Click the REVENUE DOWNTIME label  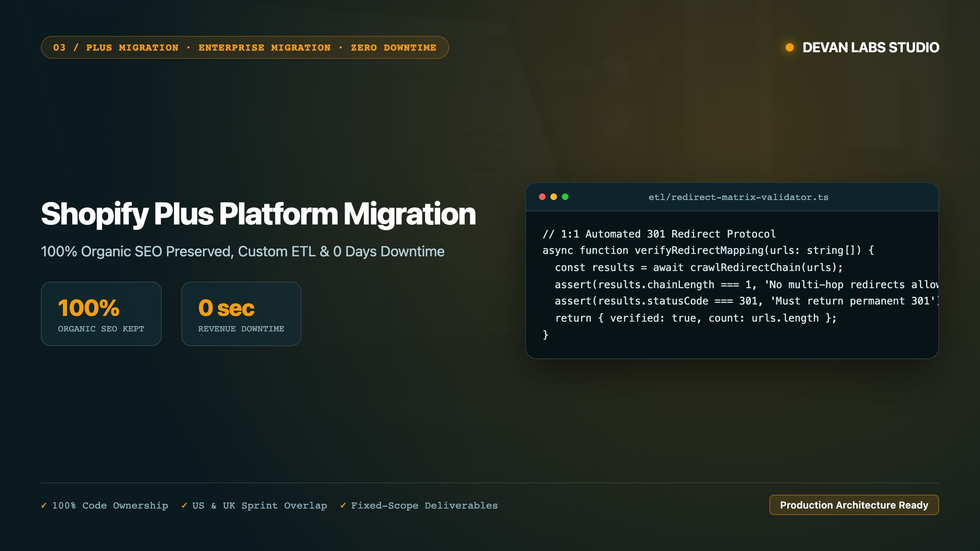pyautogui.click(x=241, y=329)
